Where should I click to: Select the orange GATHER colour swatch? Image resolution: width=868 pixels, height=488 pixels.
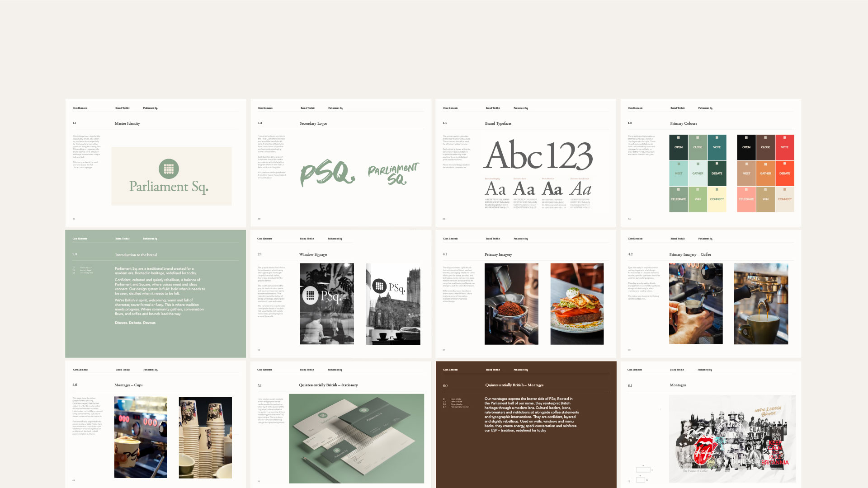coord(765,174)
